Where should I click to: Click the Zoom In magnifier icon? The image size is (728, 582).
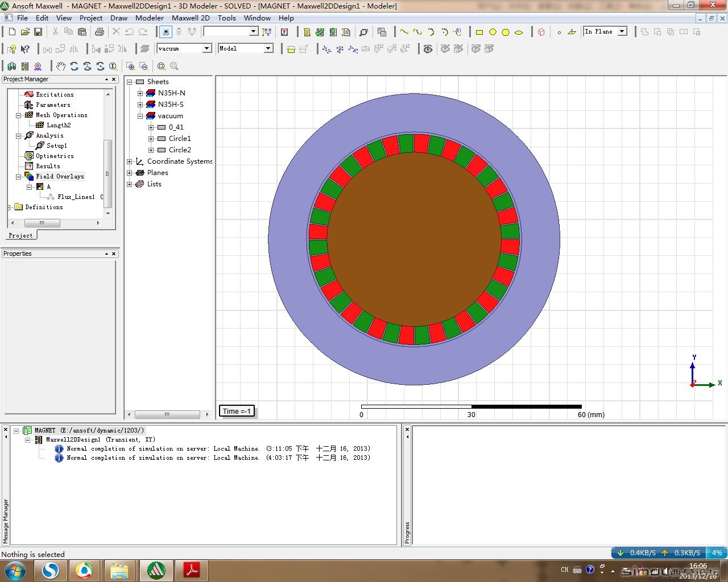130,66
